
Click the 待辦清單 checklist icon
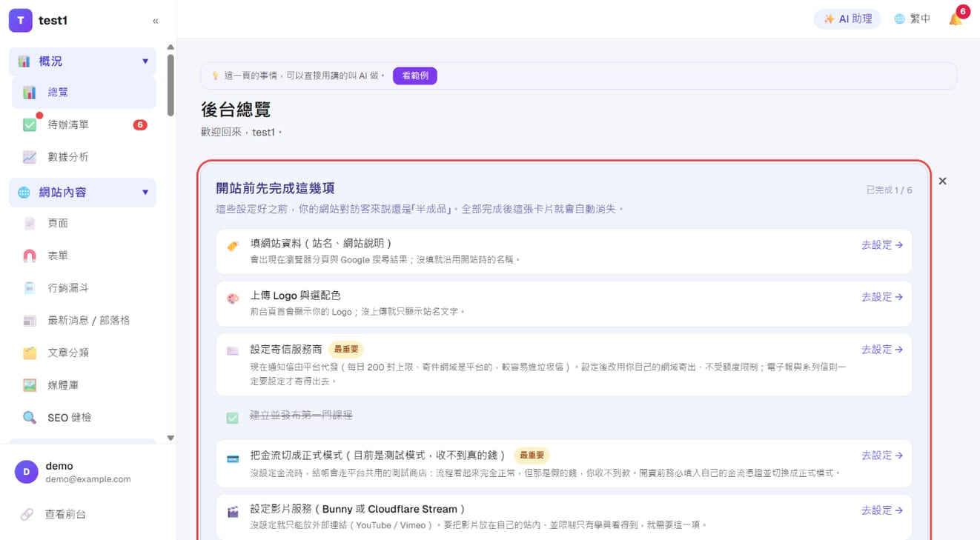click(30, 124)
